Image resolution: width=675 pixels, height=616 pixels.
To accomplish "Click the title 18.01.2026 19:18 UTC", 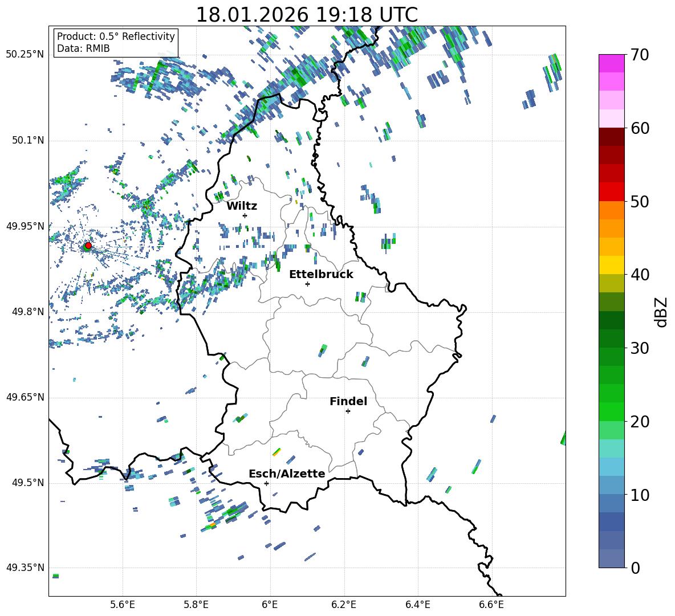I will (307, 15).
